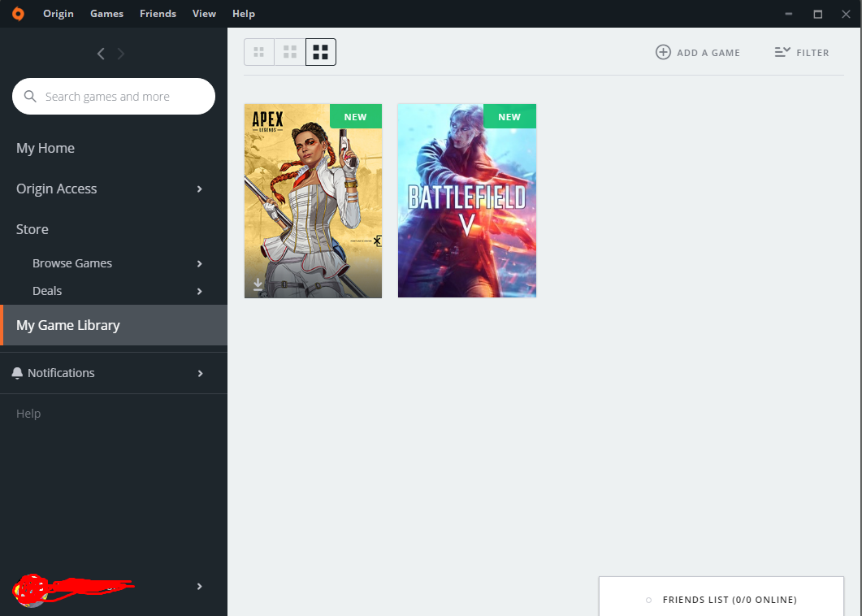Open the Friends List panel
This screenshot has height=616, width=862.
(721, 596)
